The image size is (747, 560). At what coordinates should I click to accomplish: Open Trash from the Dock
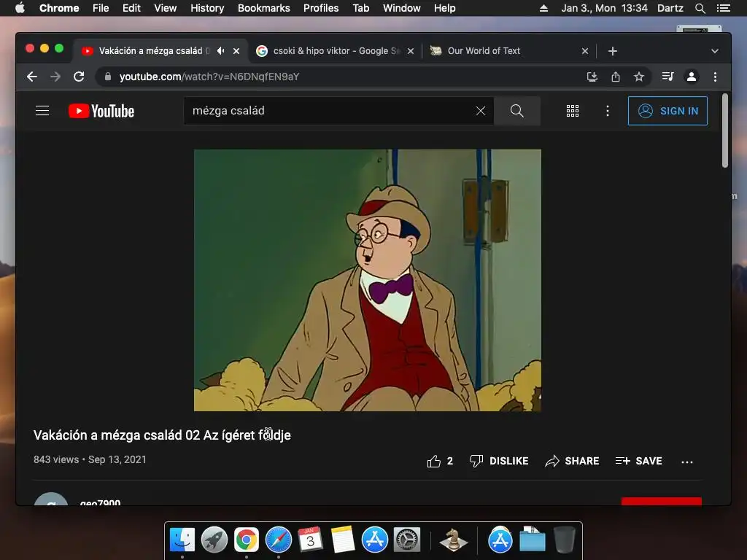(x=565, y=540)
